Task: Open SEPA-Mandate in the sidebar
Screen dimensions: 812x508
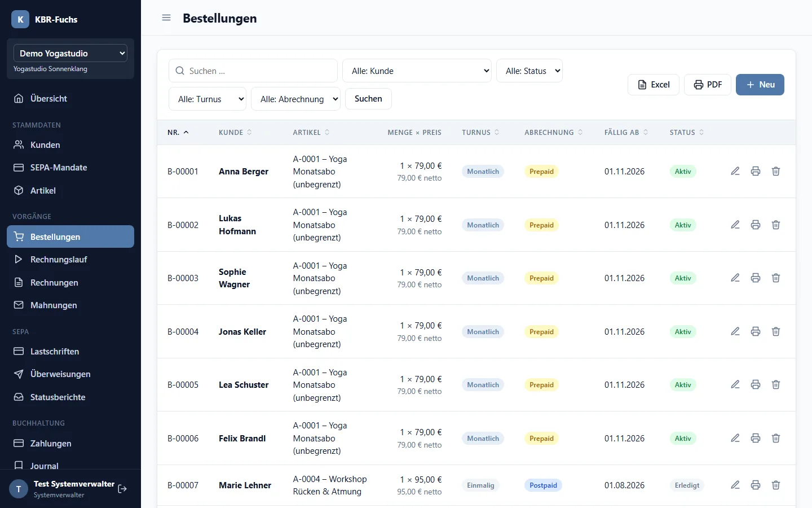Action: [x=70, y=168]
